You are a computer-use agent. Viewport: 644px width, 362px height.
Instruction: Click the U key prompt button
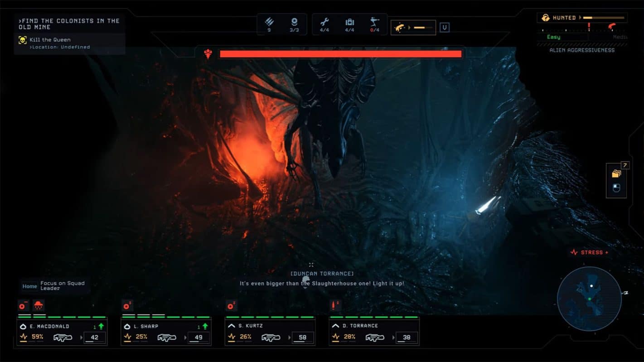click(445, 28)
